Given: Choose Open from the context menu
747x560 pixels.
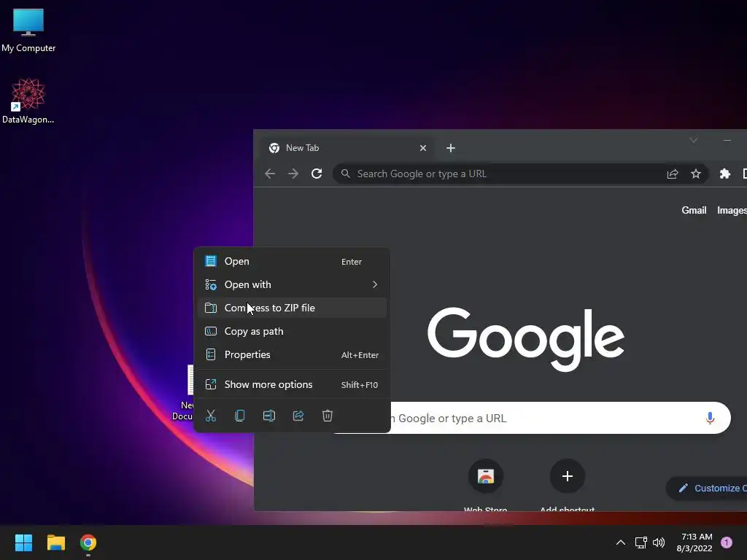Looking at the screenshot, I should [x=292, y=262].
